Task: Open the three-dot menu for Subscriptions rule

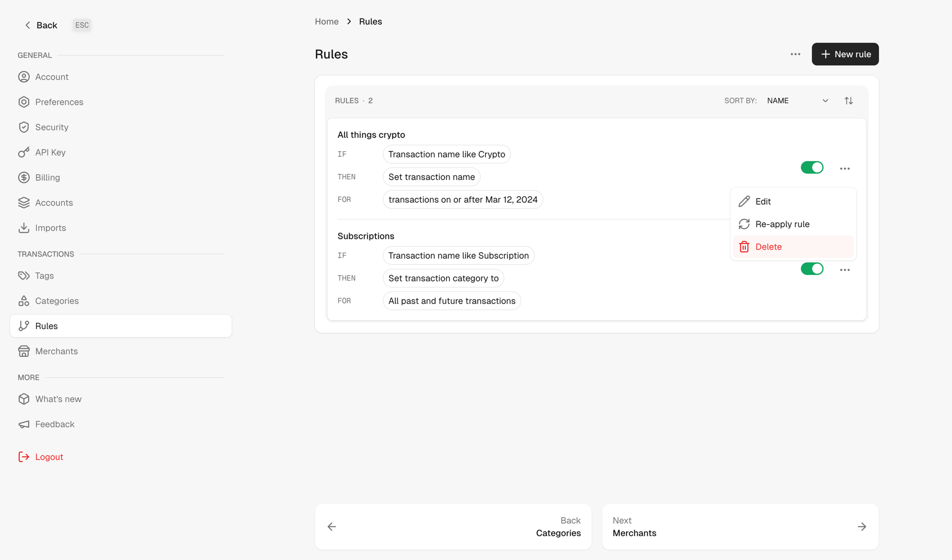Action: (x=845, y=269)
